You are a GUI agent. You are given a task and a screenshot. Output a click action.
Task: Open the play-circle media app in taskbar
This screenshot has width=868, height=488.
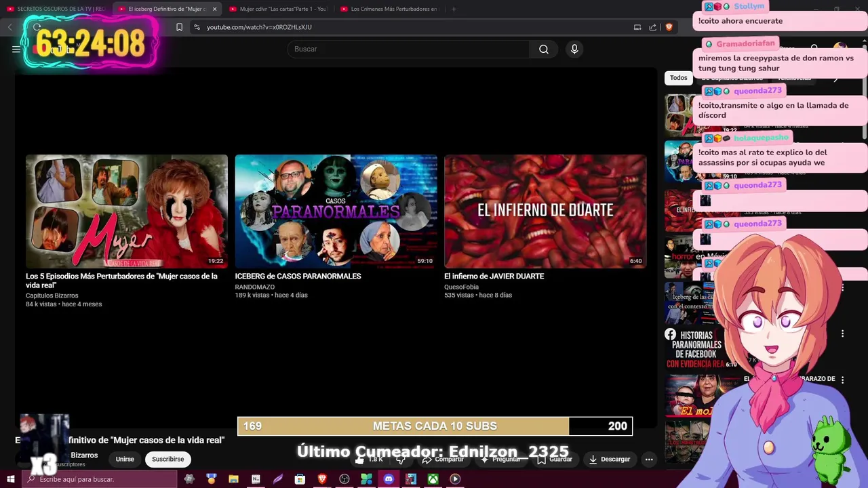click(x=455, y=479)
